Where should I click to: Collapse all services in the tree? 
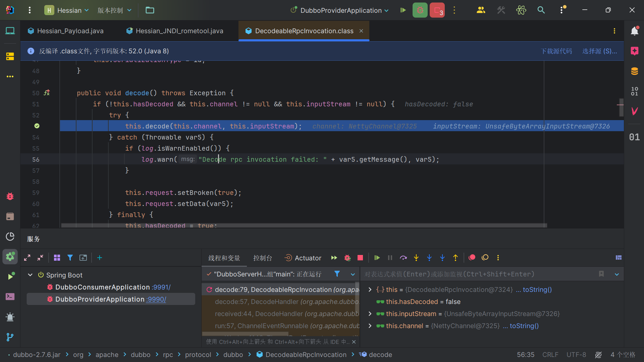(40, 258)
